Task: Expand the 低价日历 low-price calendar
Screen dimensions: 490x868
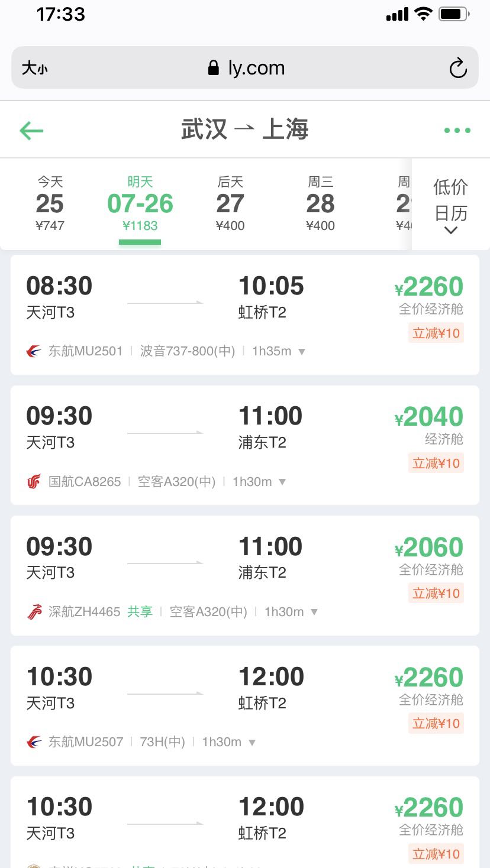Action: (x=450, y=205)
